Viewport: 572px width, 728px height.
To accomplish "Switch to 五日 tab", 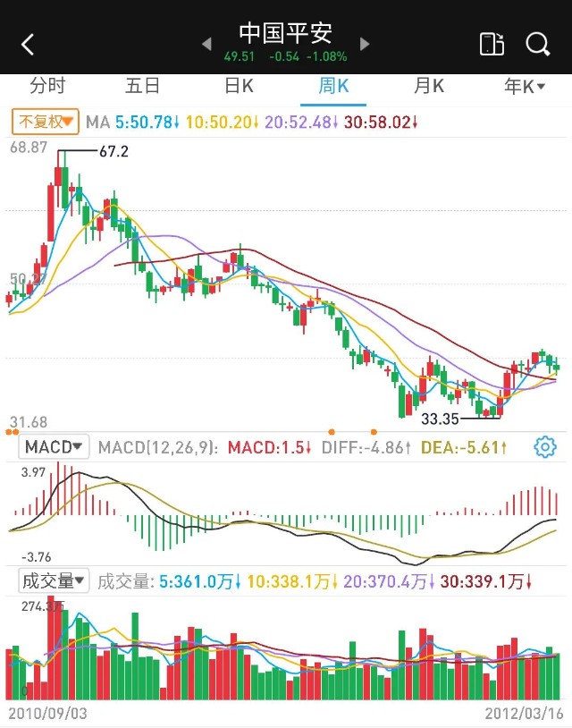I will pos(143,87).
